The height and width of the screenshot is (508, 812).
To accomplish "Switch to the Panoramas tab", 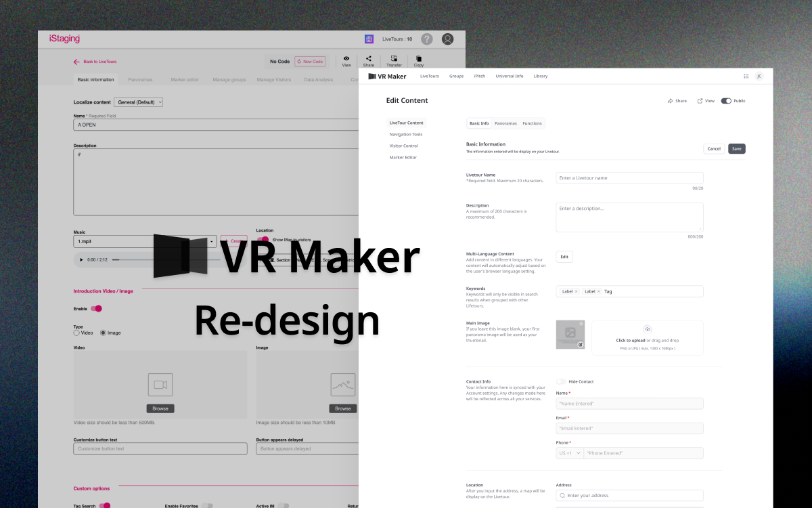I will [x=505, y=123].
